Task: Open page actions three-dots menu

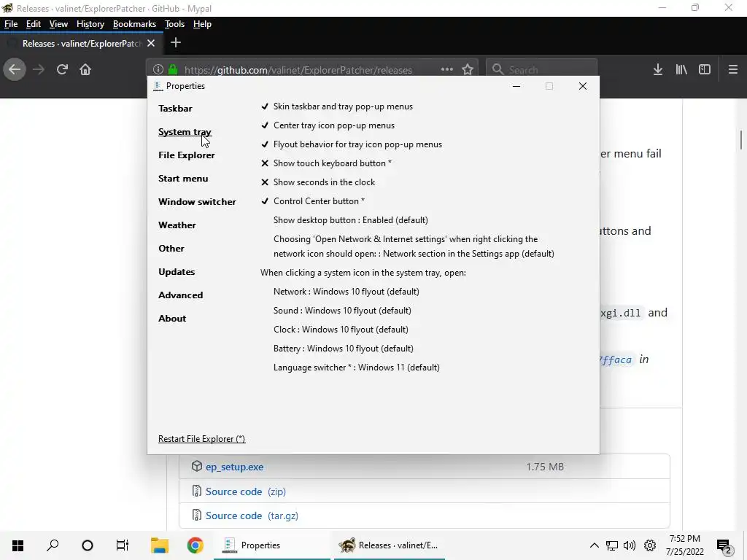Action: click(447, 69)
